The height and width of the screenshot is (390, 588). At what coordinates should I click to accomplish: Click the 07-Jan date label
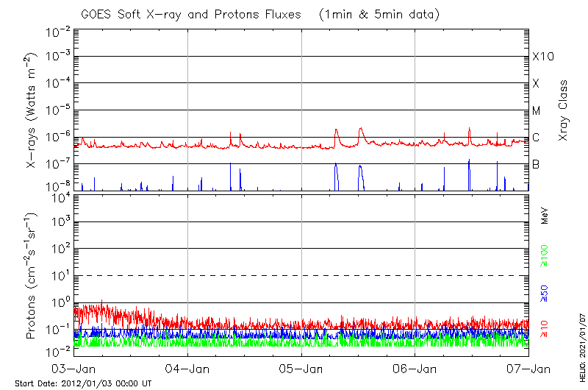pos(526,368)
